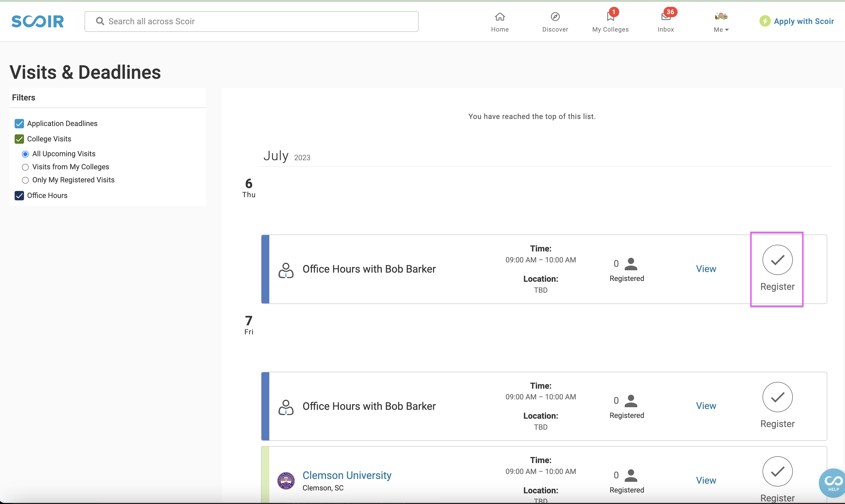845x504 pixels.
Task: Click the counselor icon on Friday office hours
Action: point(286,407)
